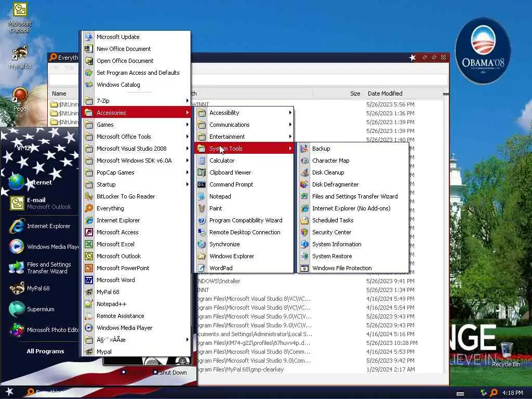Expand the 7-Zip submenu
This screenshot has height=399, width=532.
(x=136, y=101)
